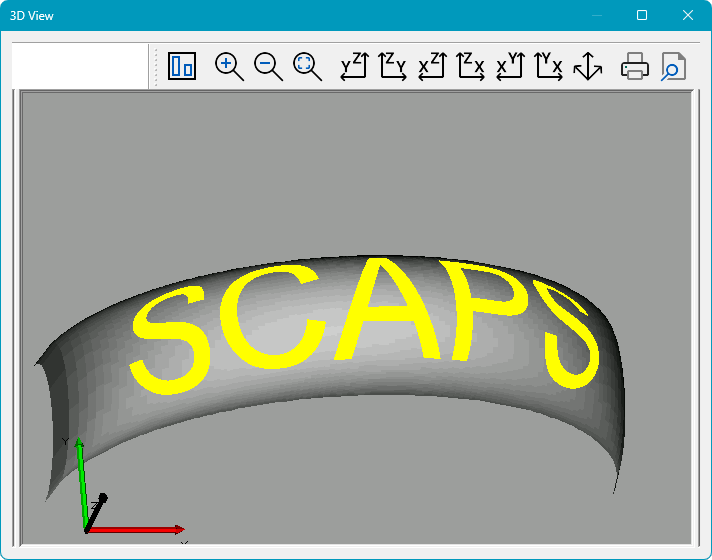Switch to the YX axis view
This screenshot has height=560, width=712.
pyautogui.click(x=549, y=66)
